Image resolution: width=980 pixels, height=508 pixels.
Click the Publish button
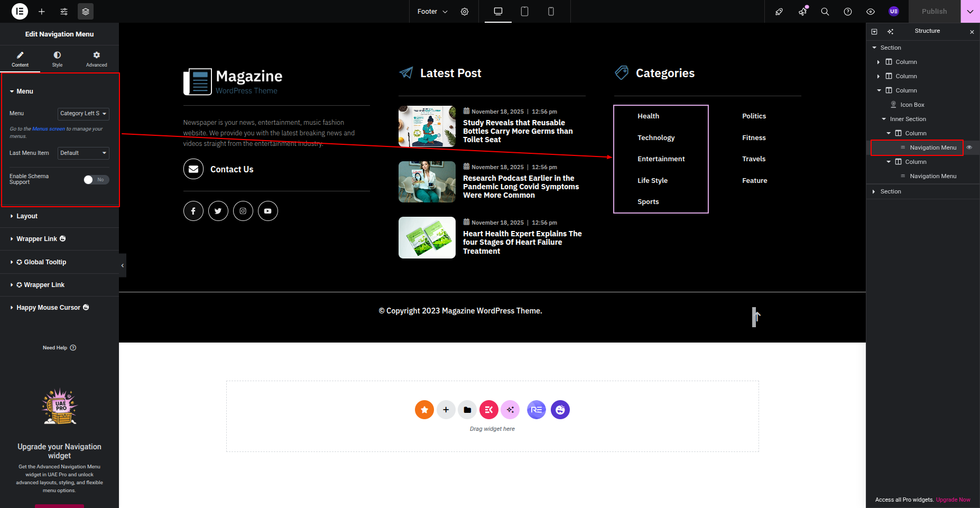pyautogui.click(x=934, y=11)
